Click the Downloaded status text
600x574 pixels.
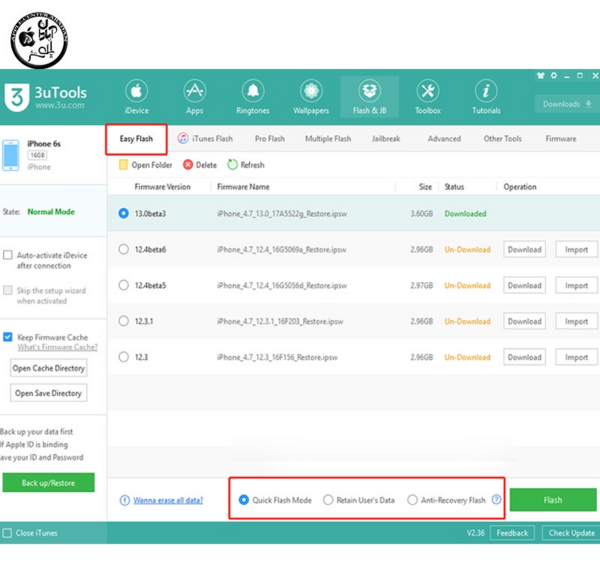click(x=465, y=214)
